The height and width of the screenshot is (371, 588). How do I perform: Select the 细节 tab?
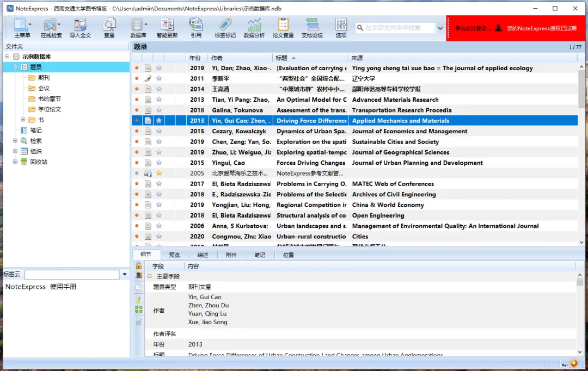(x=146, y=254)
